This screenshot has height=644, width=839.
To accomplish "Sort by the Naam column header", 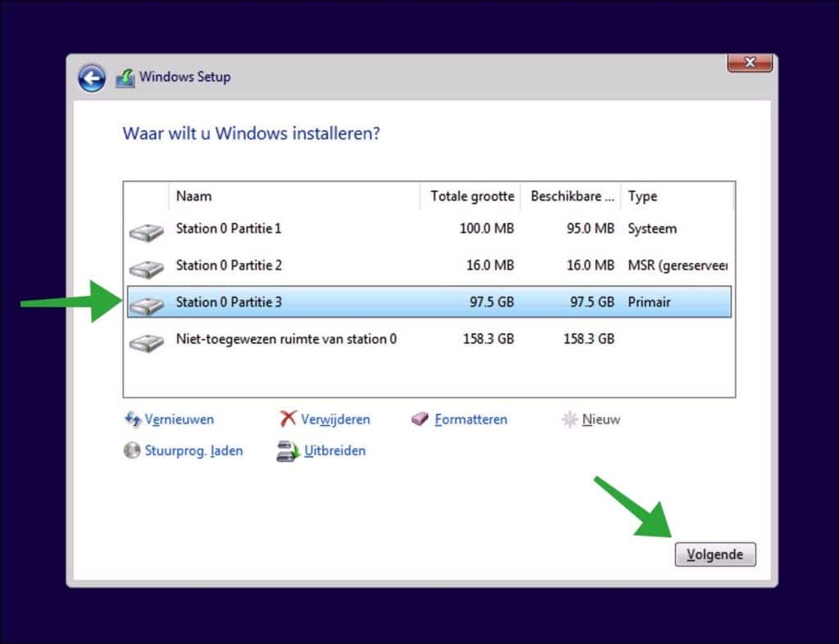I will 294,197.
